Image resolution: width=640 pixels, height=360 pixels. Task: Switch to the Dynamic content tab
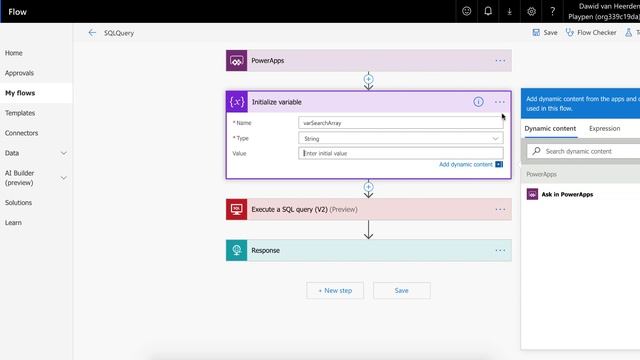tap(550, 129)
